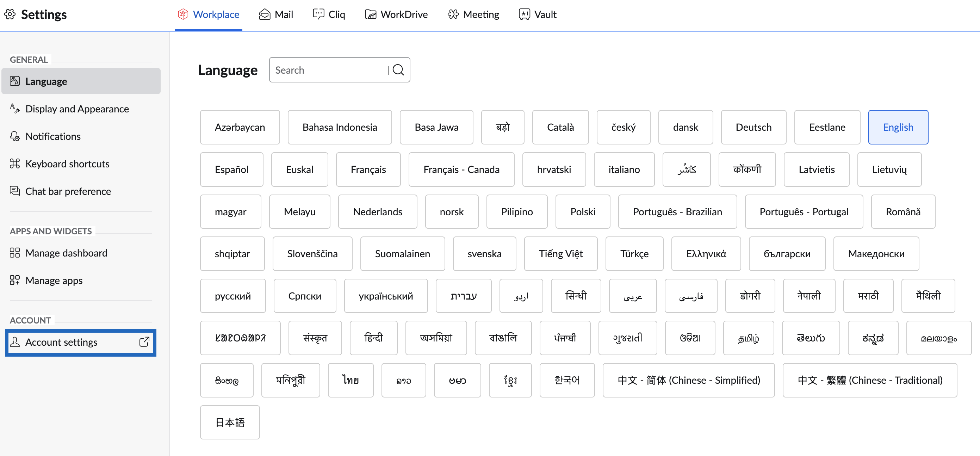Click the Manage dashboard grid icon
Viewport: 980px width, 456px height.
pos(15,253)
